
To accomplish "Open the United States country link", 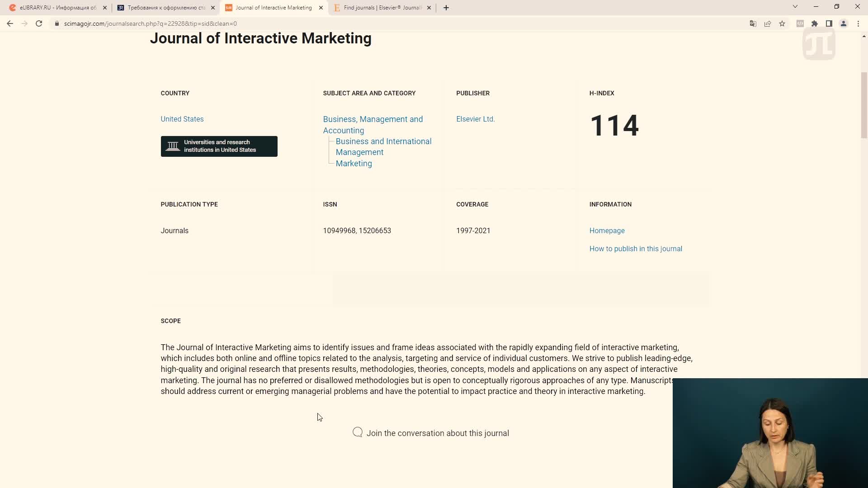I will point(182,119).
